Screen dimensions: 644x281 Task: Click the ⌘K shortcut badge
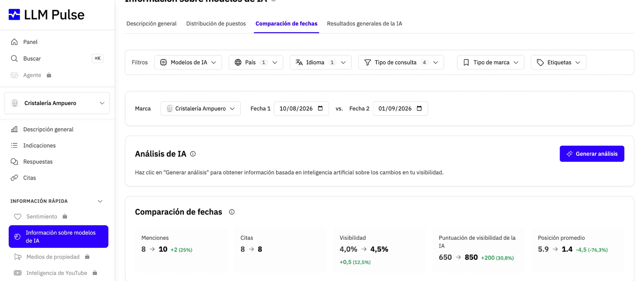[x=98, y=58]
